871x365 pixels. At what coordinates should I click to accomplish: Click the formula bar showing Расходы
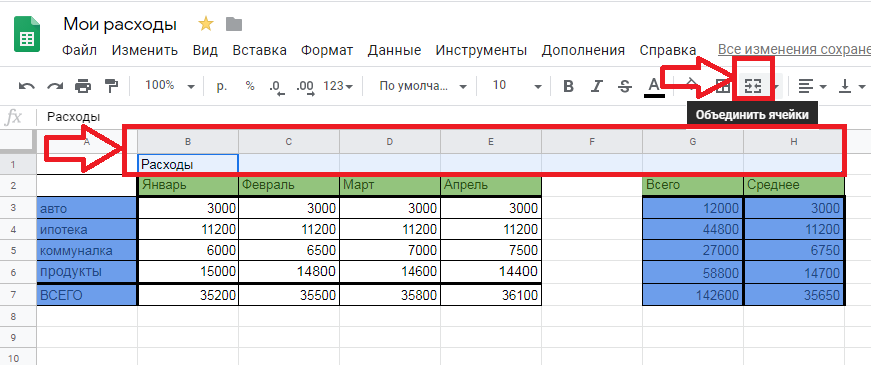453,117
